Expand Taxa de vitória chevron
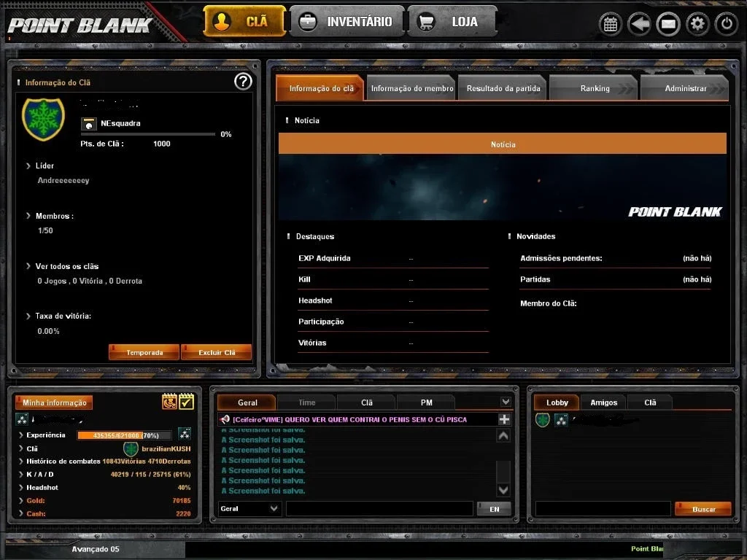The width and height of the screenshot is (747, 560). [x=28, y=316]
